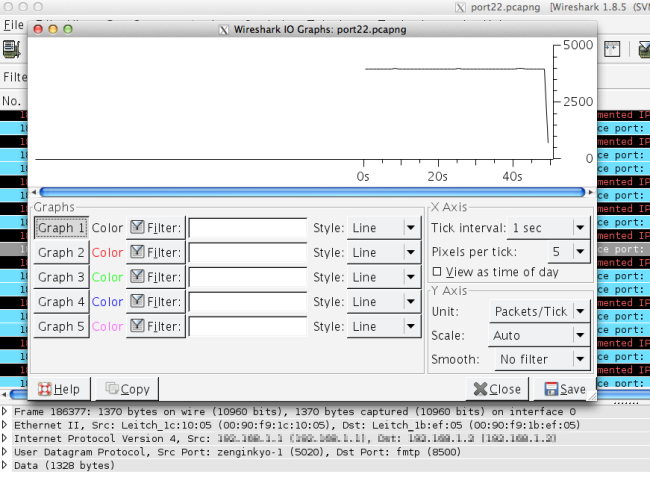
Task: Open the Graph 1 Style dropdown
Action: 384,228
